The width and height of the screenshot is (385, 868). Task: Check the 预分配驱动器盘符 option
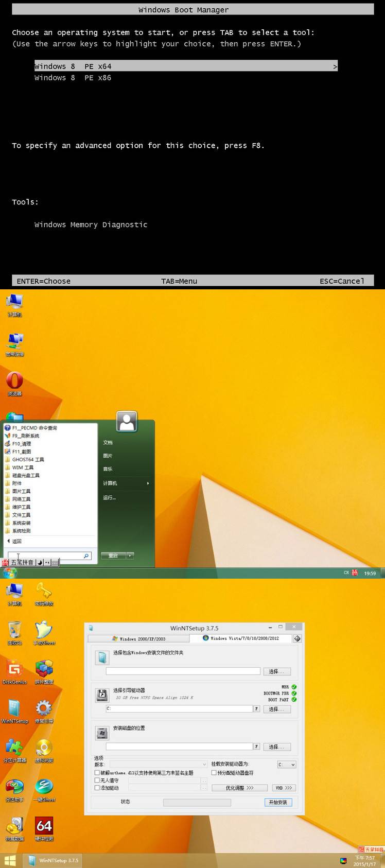pyautogui.click(x=214, y=773)
